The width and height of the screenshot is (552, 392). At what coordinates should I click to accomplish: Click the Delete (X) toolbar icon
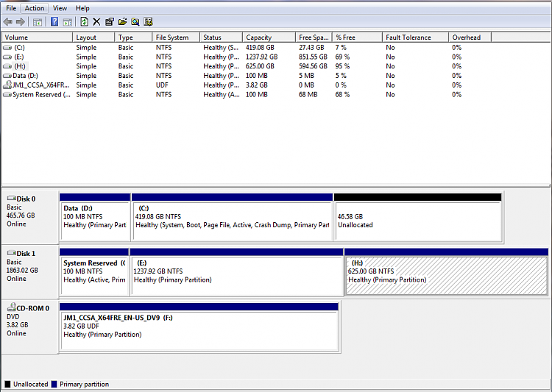(x=96, y=22)
